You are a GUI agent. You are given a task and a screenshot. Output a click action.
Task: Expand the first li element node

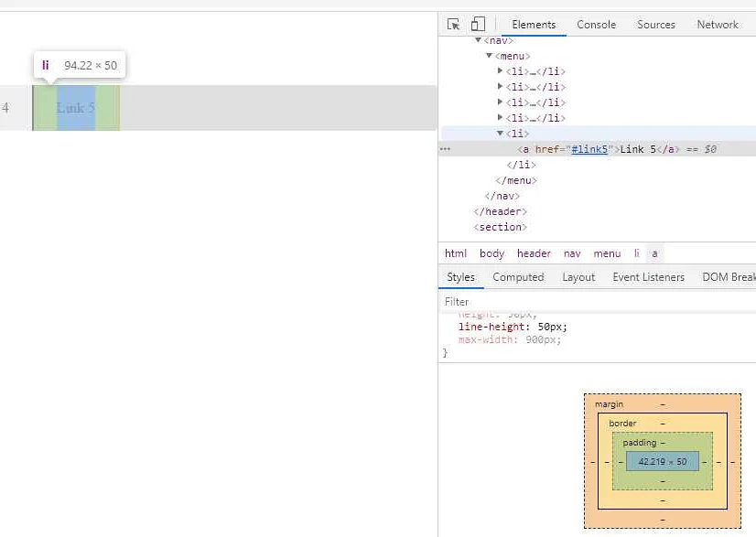(x=499, y=71)
